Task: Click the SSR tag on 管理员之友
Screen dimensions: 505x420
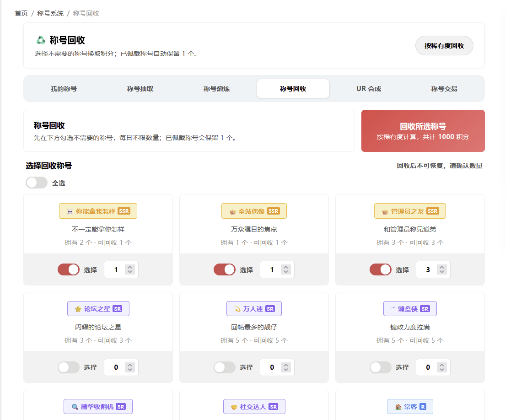Action: tap(432, 211)
